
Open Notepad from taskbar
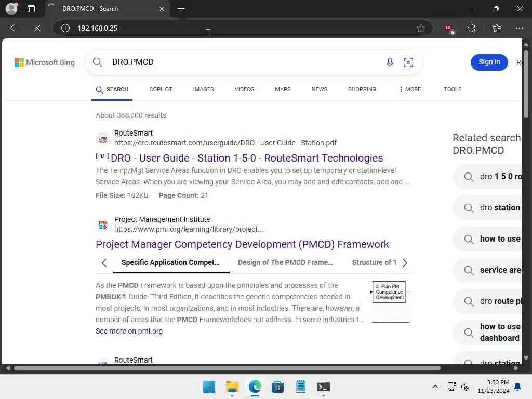coord(301,387)
